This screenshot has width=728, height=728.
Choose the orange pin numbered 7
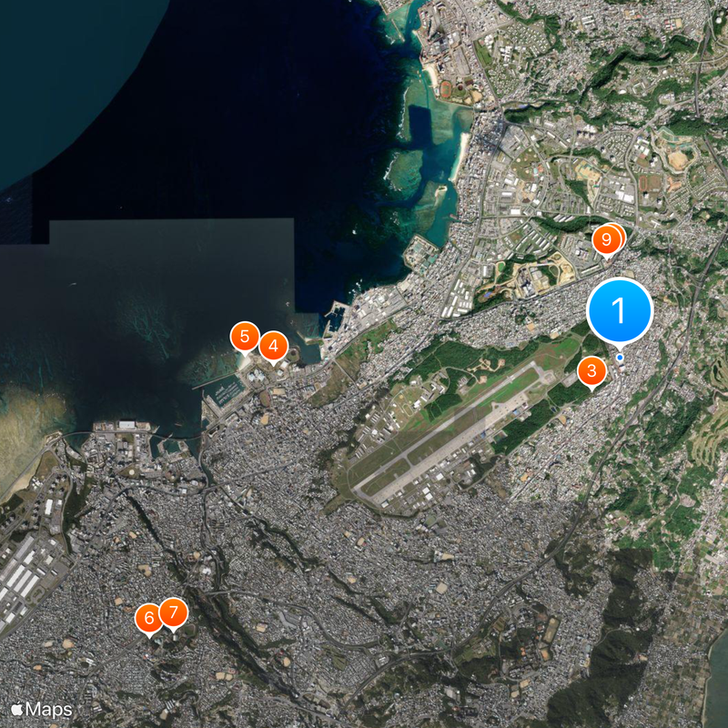click(174, 612)
